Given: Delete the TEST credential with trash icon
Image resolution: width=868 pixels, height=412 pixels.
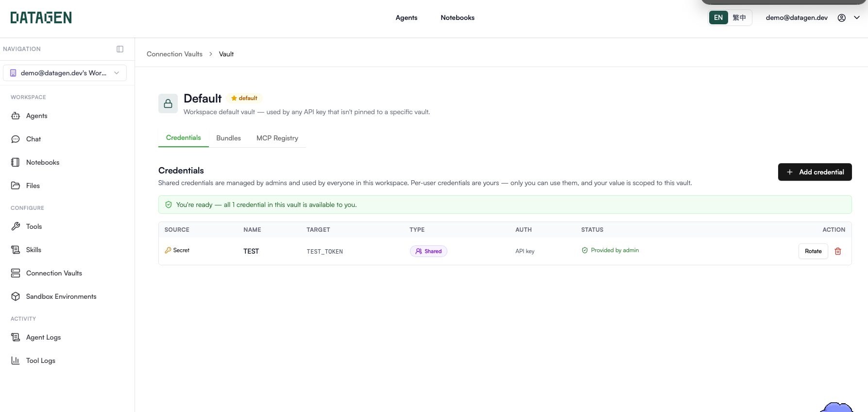Looking at the screenshot, I should point(838,251).
